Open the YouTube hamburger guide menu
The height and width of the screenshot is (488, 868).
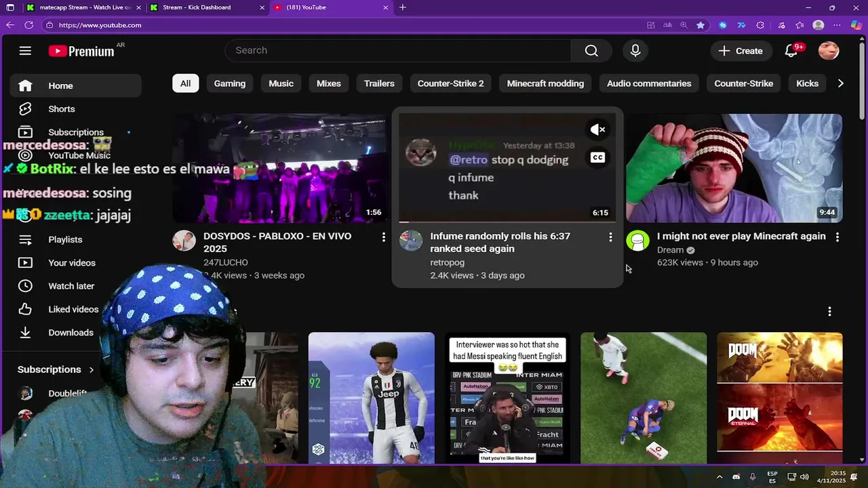click(25, 51)
